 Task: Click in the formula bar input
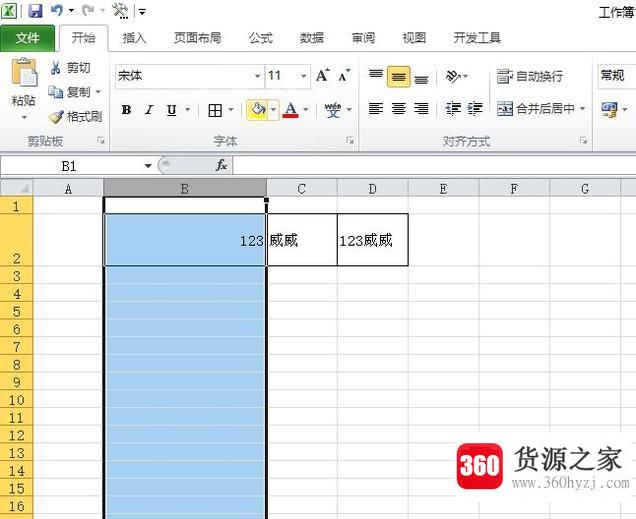(x=434, y=165)
